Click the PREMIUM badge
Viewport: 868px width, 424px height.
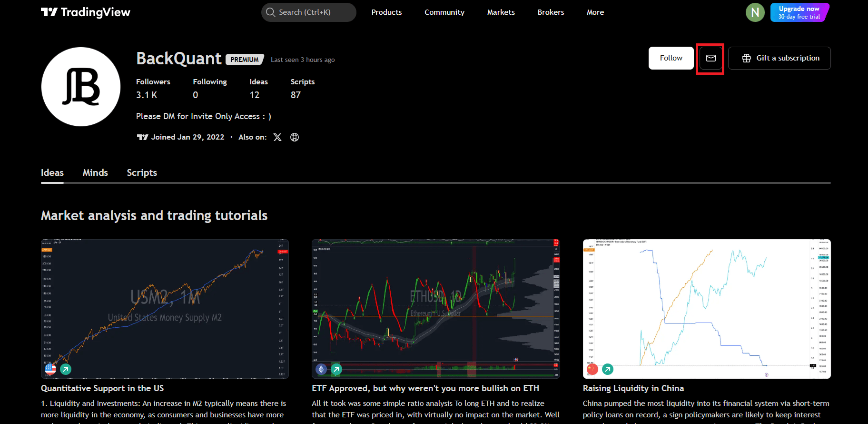point(245,60)
